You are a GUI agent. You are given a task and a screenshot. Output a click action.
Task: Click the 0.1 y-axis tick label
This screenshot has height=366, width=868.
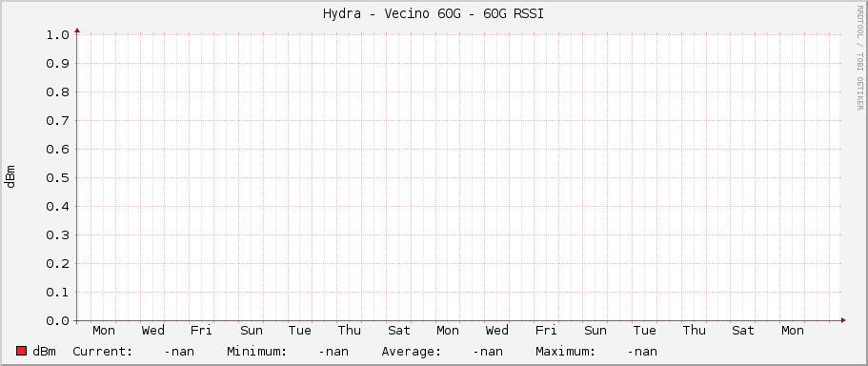pos(58,293)
